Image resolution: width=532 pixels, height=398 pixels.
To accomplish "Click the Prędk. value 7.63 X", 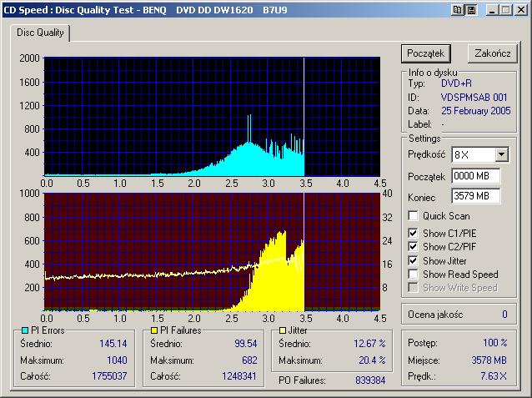I will coord(494,376).
